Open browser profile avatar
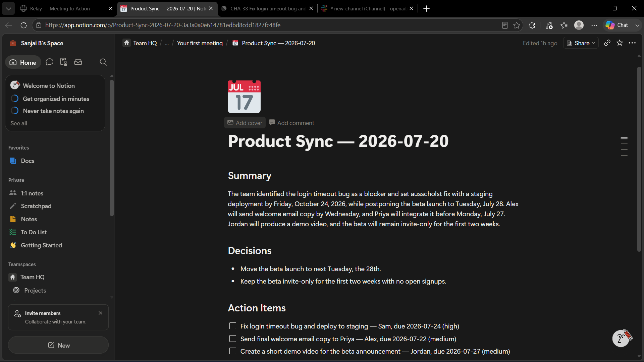644x362 pixels. 579,25
